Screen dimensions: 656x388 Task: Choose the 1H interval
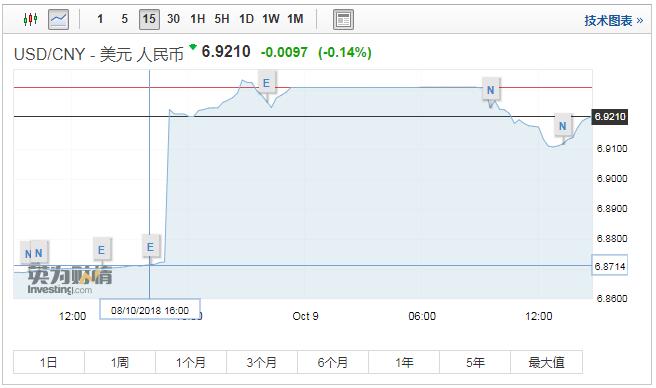[197, 19]
